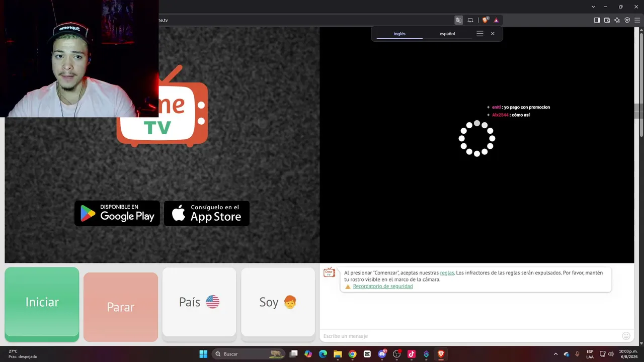644x362 pixels.
Task: Open translate popup options menu
Action: (x=480, y=34)
